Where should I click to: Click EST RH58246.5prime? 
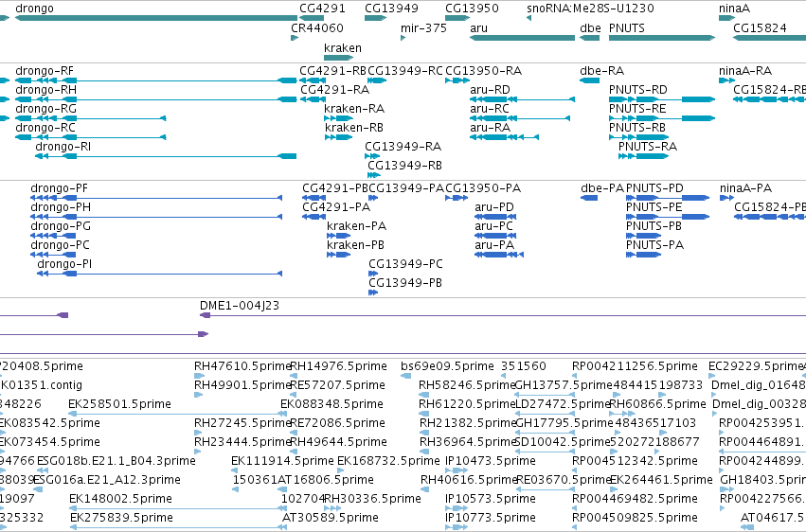[423, 395]
